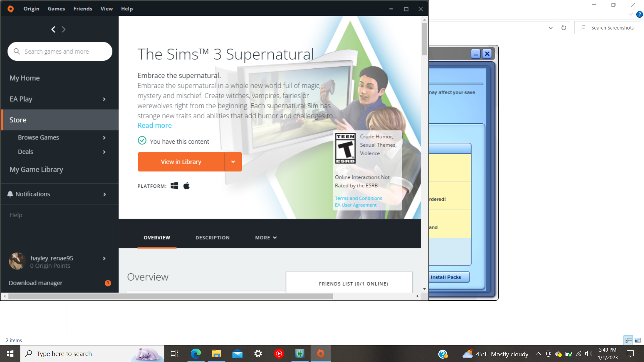Image resolution: width=644 pixels, height=362 pixels.
Task: Open The Sims taskbar icon
Action: coord(300,354)
